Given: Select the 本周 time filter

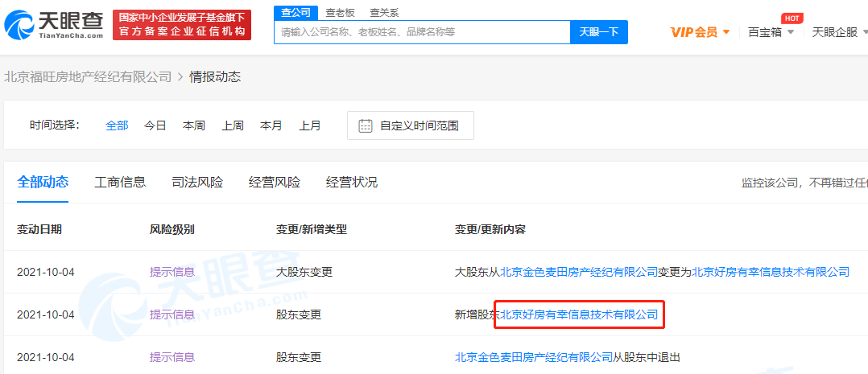Looking at the screenshot, I should coord(194,125).
